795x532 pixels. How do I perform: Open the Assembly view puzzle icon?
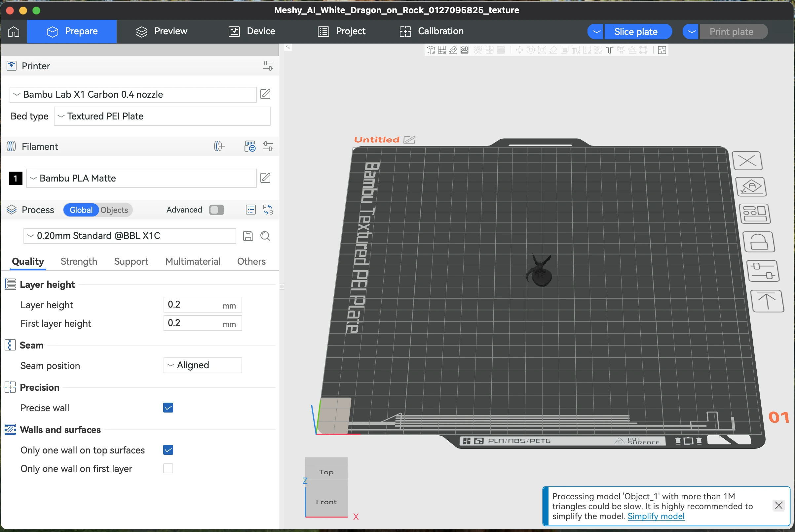click(662, 50)
